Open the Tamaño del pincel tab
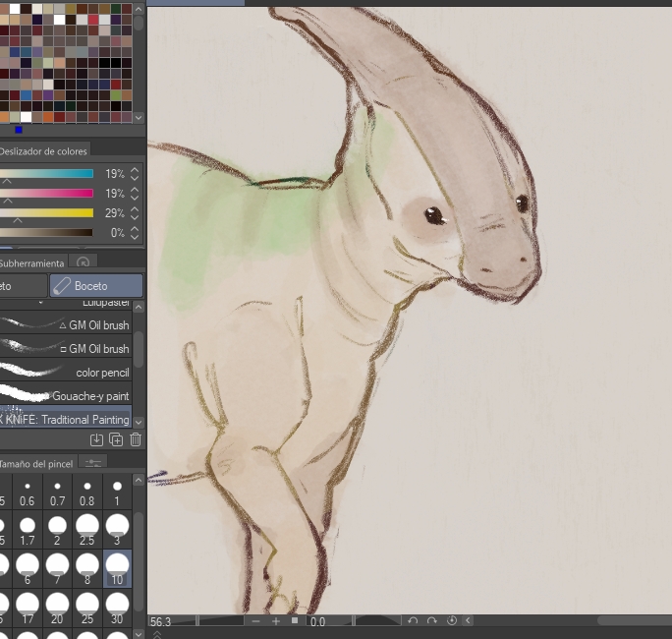672x639 pixels. (x=37, y=463)
